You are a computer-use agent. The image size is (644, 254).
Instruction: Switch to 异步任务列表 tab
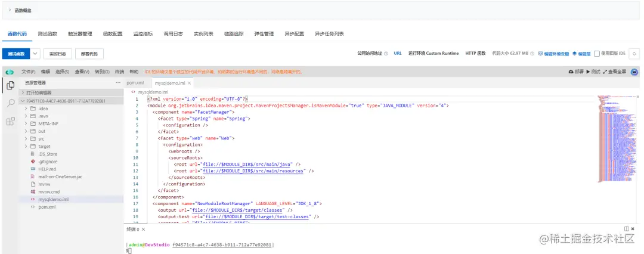(x=329, y=34)
